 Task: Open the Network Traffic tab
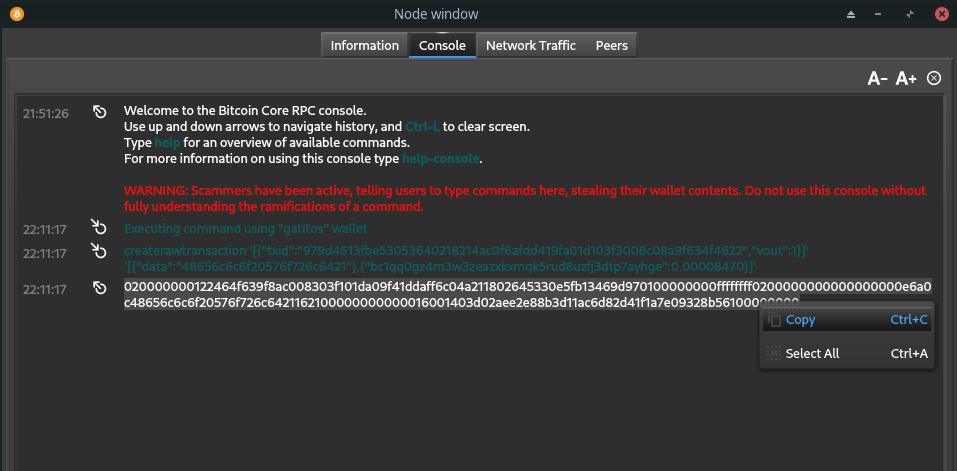coord(531,45)
